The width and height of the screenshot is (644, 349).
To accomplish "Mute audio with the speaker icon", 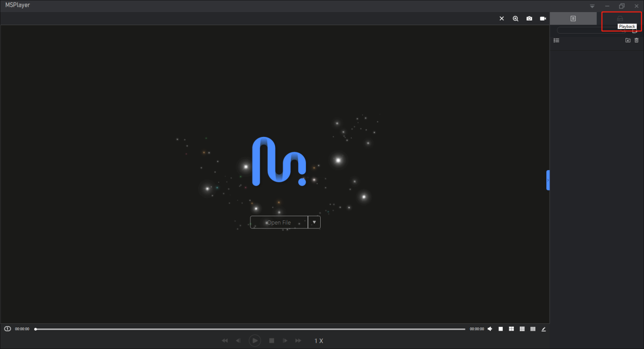I will [490, 329].
